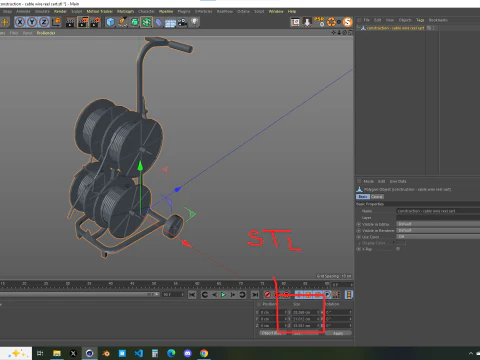This screenshot has width=480, height=360.
Task: Open the Motion Tracker menu
Action: [100, 11]
